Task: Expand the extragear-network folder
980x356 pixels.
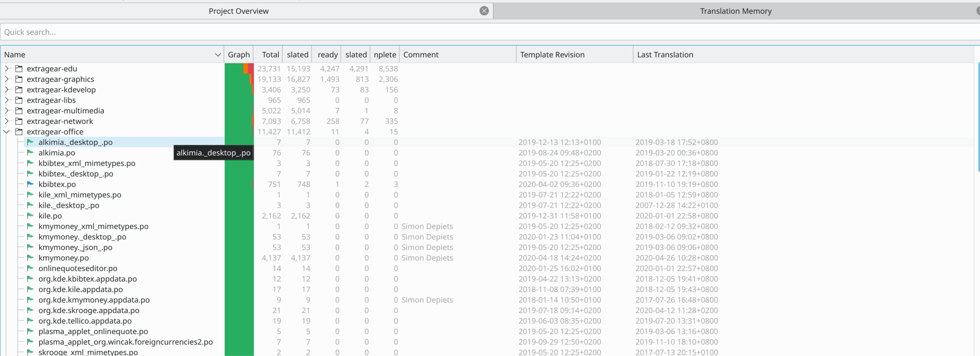Action: [6, 122]
